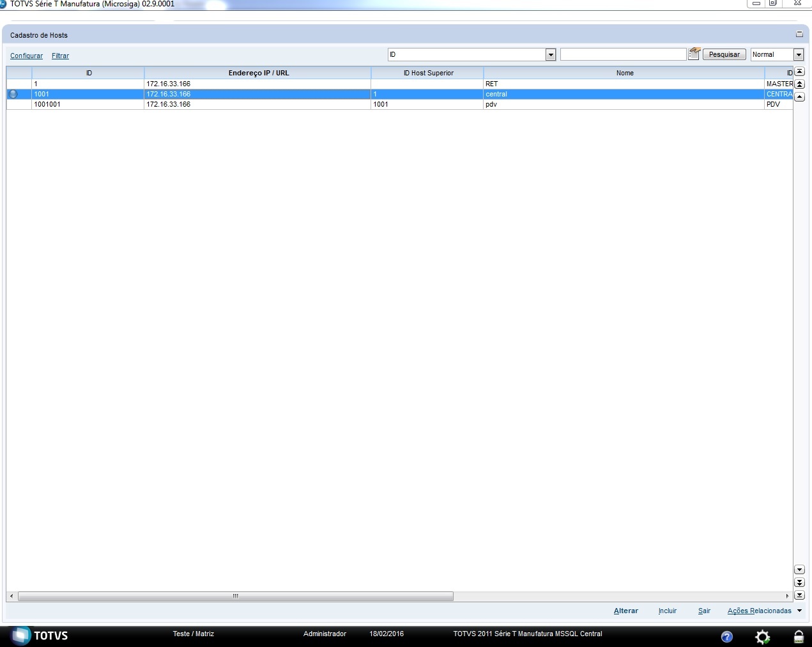
Task: Click the 'MASTER' cell in first row
Action: point(779,84)
